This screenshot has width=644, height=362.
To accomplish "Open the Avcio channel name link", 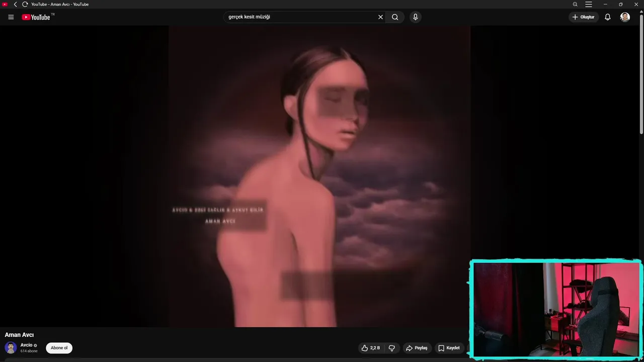I will tap(26, 345).
